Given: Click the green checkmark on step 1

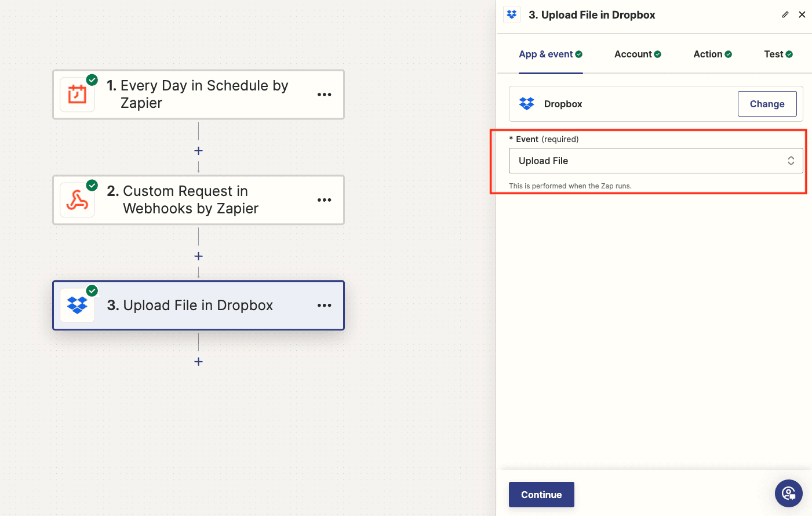Looking at the screenshot, I should 92,80.
